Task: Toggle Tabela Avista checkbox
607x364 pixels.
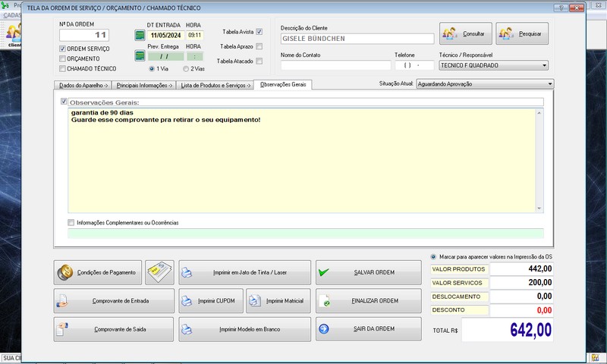Action: tap(259, 32)
